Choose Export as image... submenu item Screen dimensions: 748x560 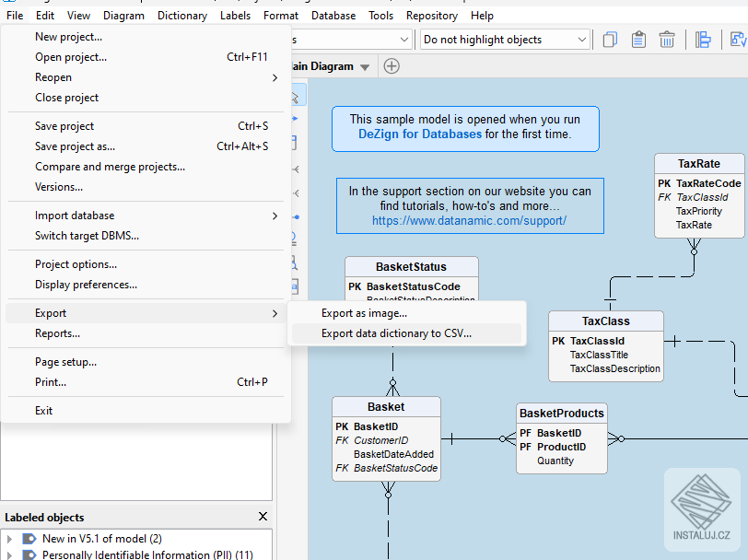(x=406, y=313)
